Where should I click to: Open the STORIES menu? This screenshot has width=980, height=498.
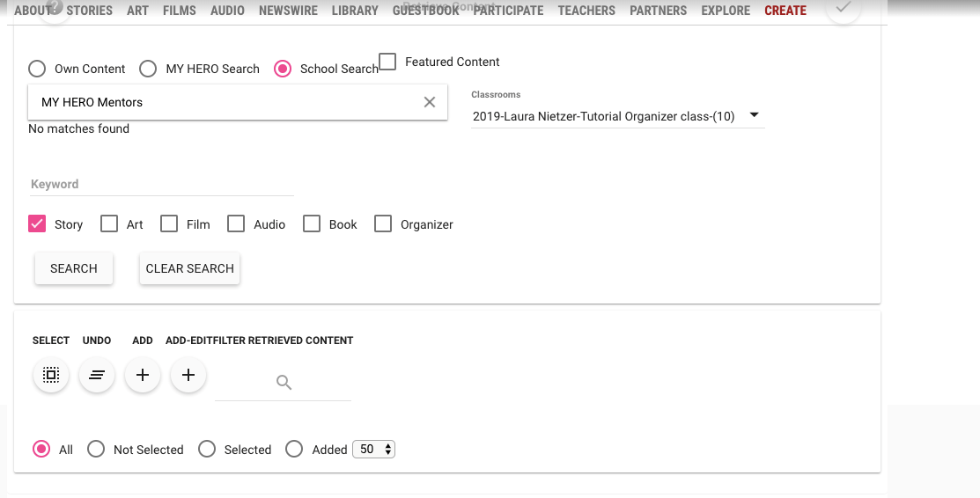pyautogui.click(x=90, y=11)
